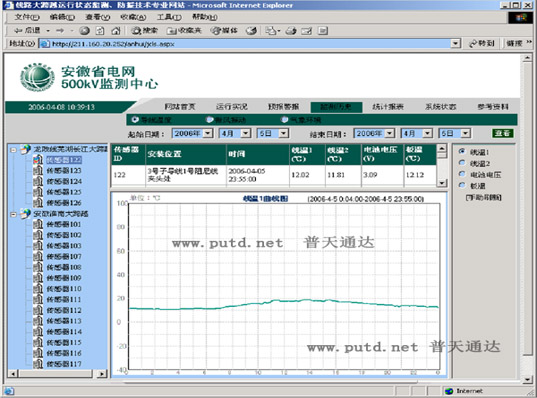
Task: Click the Discuss icon at toolbar end
Action: 323,30
